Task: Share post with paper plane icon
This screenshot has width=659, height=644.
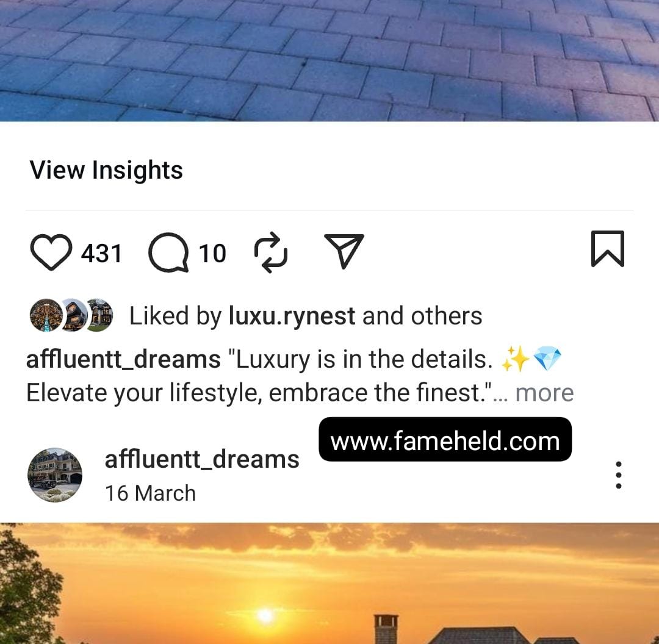Action: [344, 251]
